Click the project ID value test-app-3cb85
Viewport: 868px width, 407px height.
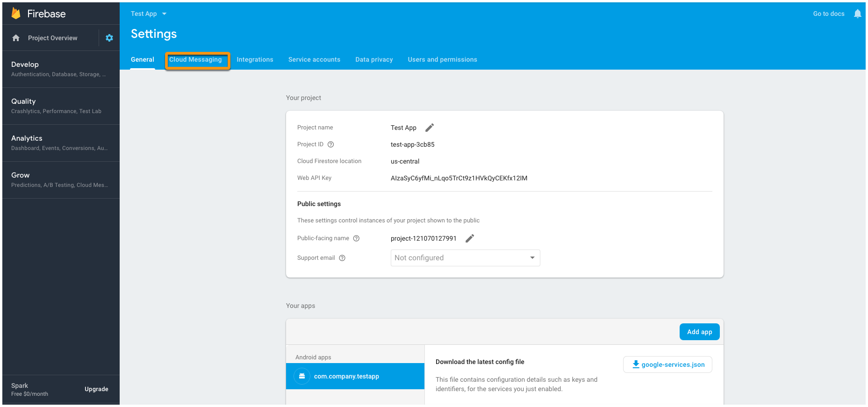pyautogui.click(x=413, y=144)
